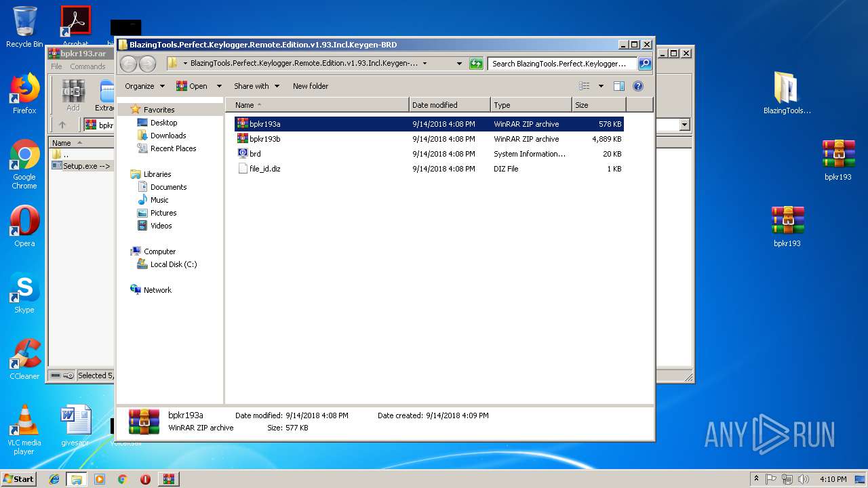Open Windows Media Player taskbar icon
The width and height of the screenshot is (868, 488).
(100, 479)
